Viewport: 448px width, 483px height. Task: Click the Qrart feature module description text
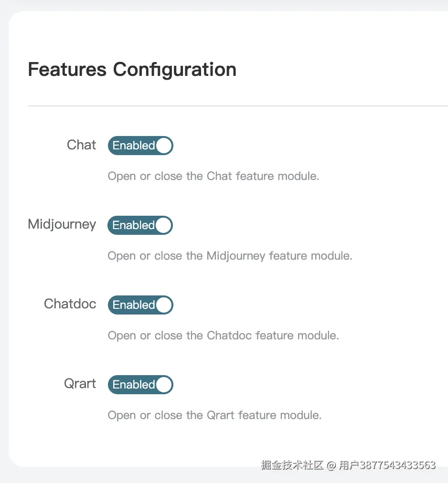click(x=214, y=415)
